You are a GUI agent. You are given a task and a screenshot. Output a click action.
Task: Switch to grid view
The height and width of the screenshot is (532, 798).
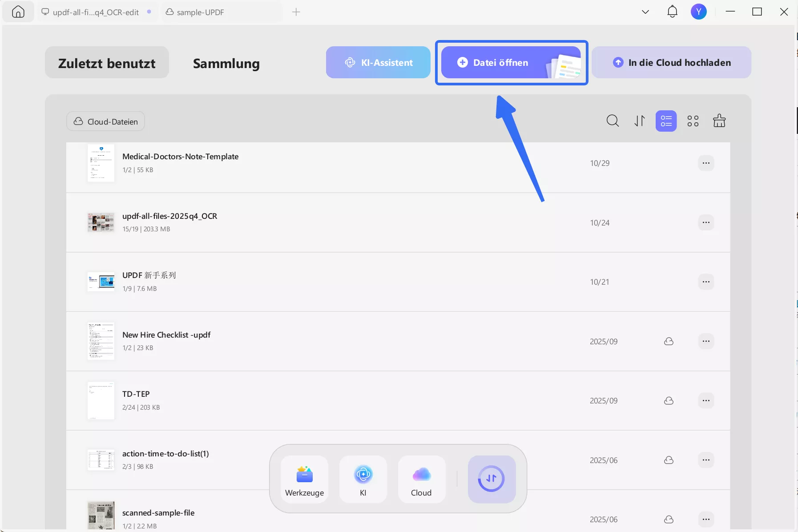[x=693, y=121]
